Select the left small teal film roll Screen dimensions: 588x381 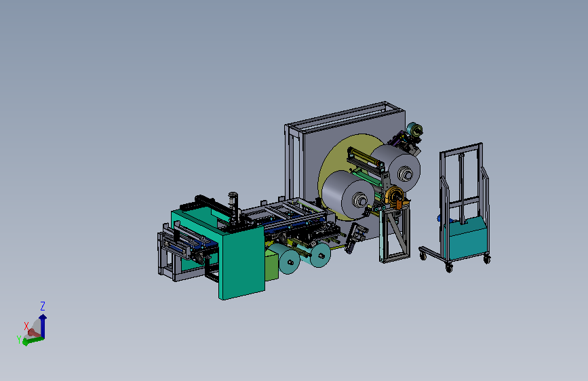tap(286, 259)
